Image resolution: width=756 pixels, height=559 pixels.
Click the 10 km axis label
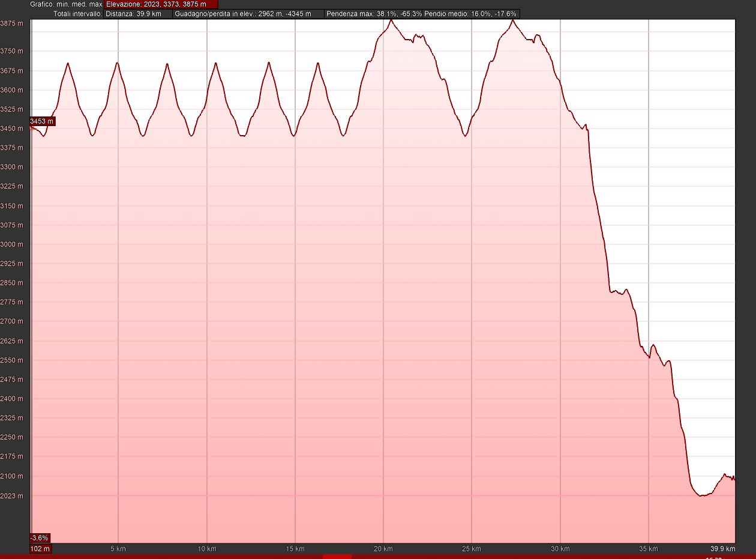coord(206,549)
